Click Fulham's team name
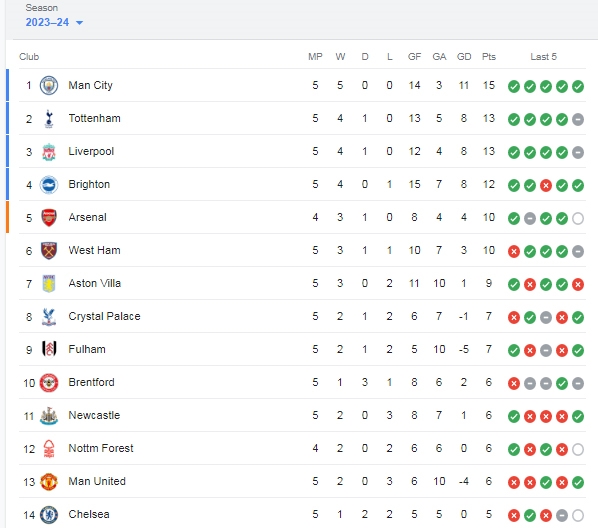Image resolution: width=598 pixels, height=528 pixels. (87, 349)
